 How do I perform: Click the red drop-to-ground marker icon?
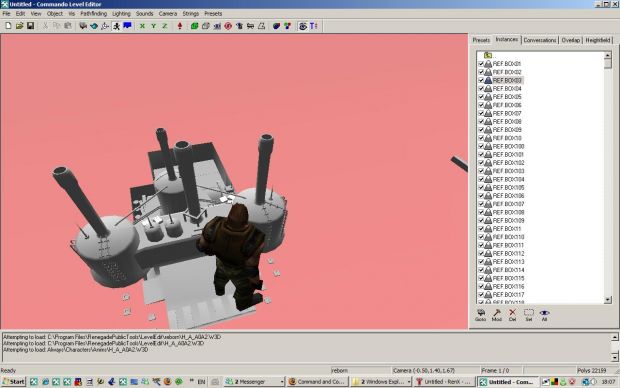(x=180, y=26)
